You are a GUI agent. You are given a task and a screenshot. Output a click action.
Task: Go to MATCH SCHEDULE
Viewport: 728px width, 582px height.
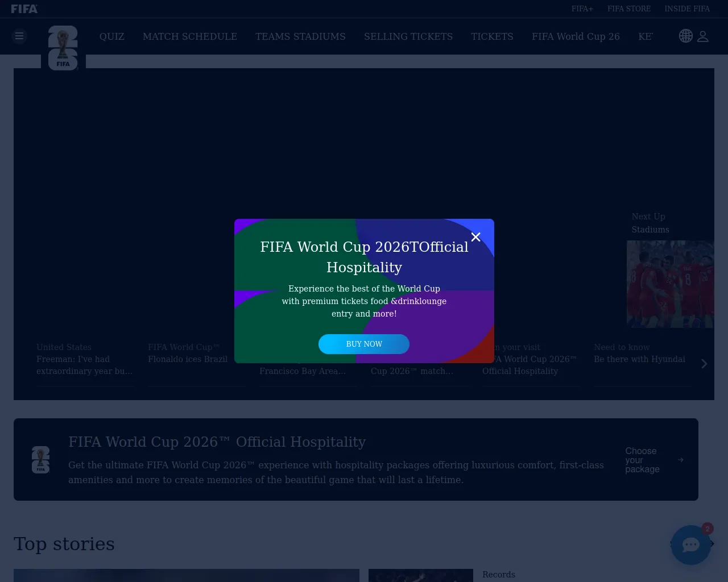(190, 36)
